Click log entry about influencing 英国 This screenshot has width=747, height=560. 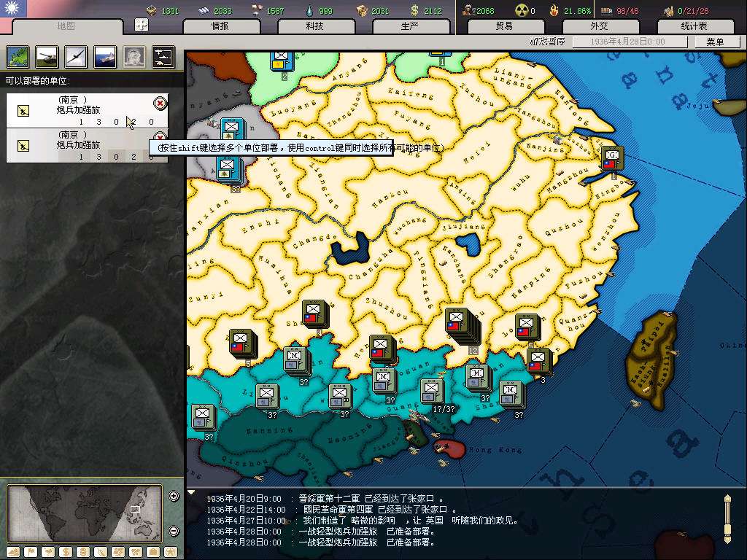click(362, 521)
